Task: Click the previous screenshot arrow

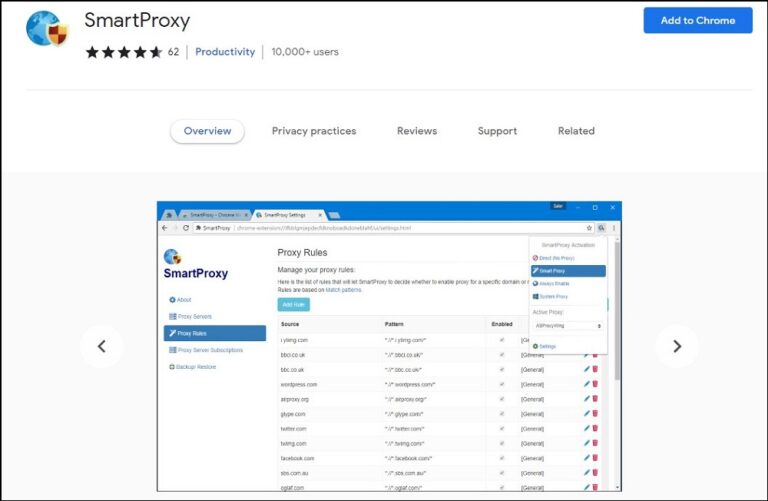Action: (101, 346)
